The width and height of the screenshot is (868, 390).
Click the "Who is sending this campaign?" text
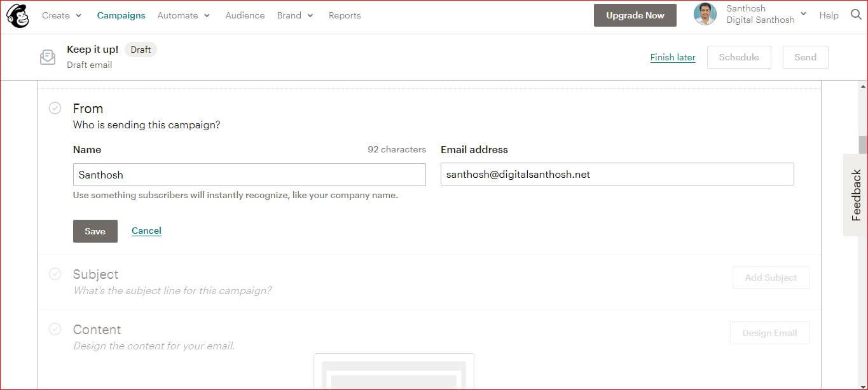click(147, 124)
